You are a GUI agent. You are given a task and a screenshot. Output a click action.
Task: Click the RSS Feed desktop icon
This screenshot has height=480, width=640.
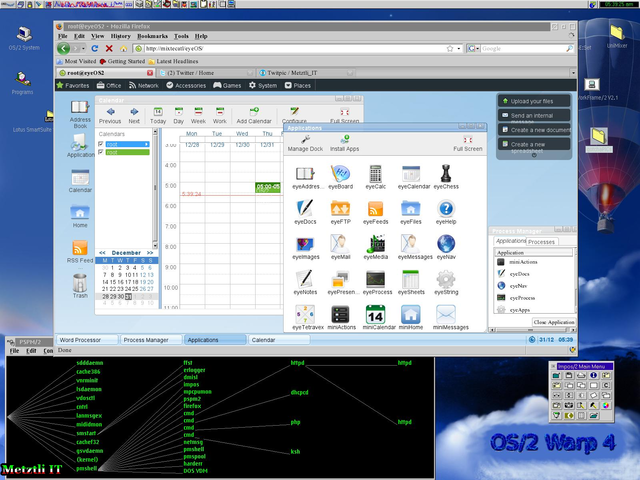pyautogui.click(x=80, y=251)
